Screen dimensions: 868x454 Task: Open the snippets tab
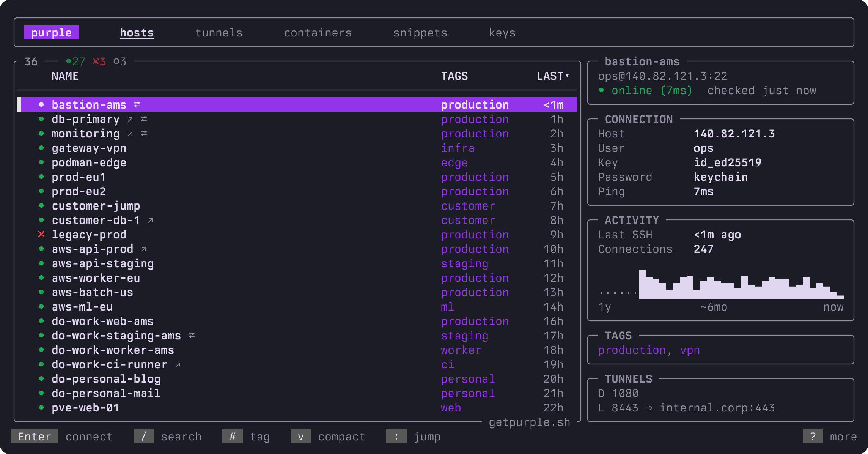pos(420,33)
